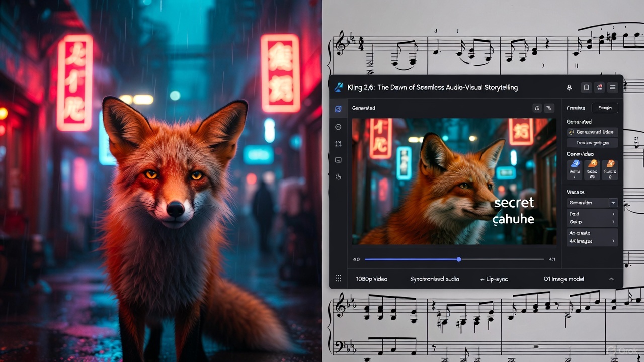Open the hamburger menu in the top bar
This screenshot has height=362, width=644.
pos(612,87)
